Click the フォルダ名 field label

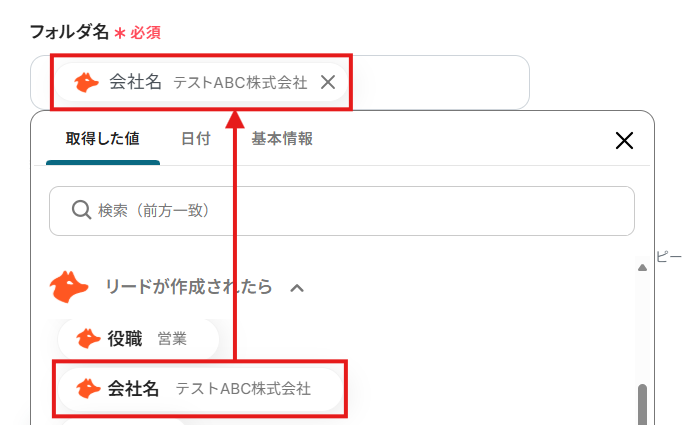[69, 32]
